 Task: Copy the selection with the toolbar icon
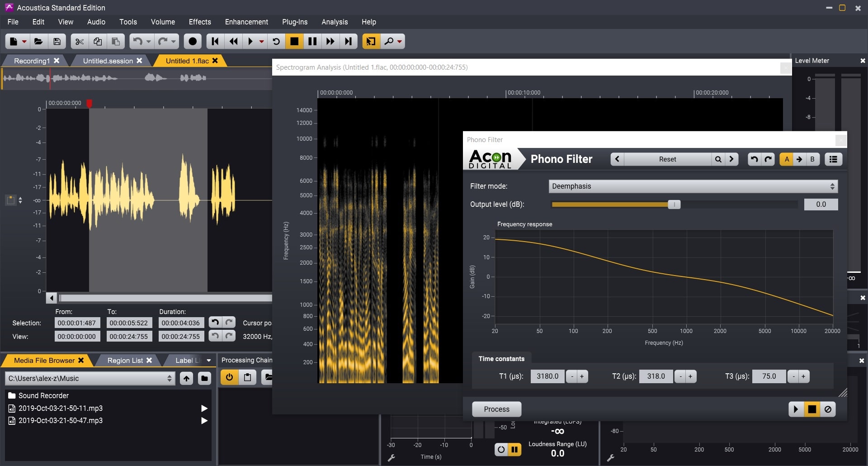point(98,41)
